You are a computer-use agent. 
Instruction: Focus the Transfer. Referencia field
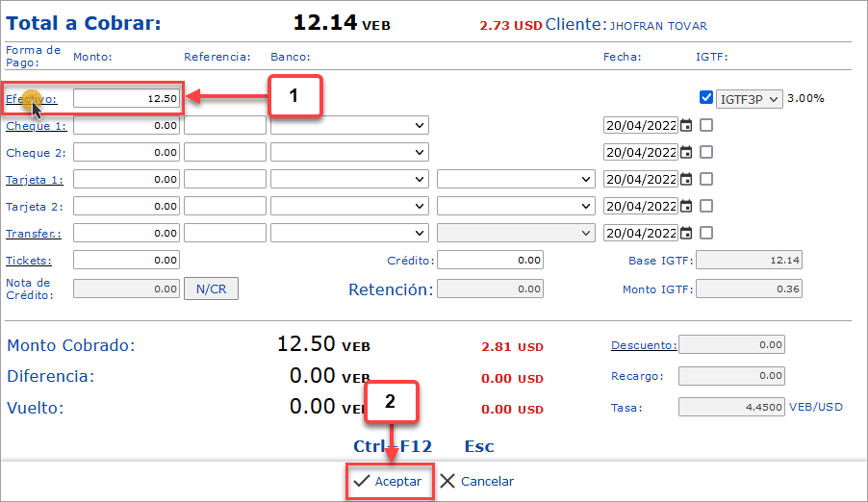[225, 233]
